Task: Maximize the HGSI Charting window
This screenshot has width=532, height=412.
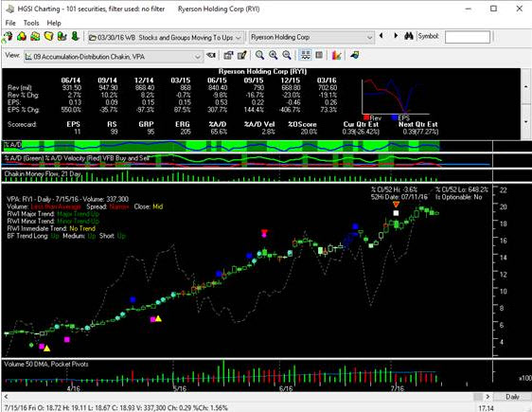Action: pos(493,9)
